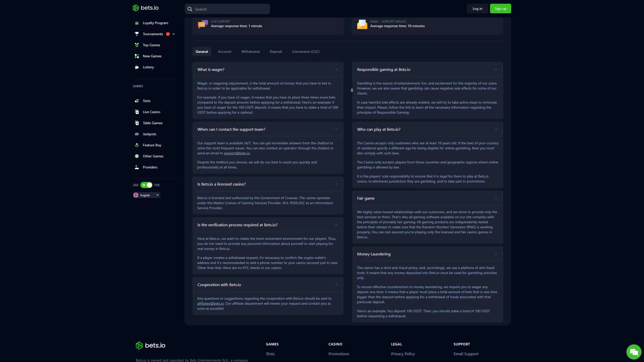Viewport: 644px width, 362px height.
Task: Collapse the verification process required section
Action: pos(336,225)
